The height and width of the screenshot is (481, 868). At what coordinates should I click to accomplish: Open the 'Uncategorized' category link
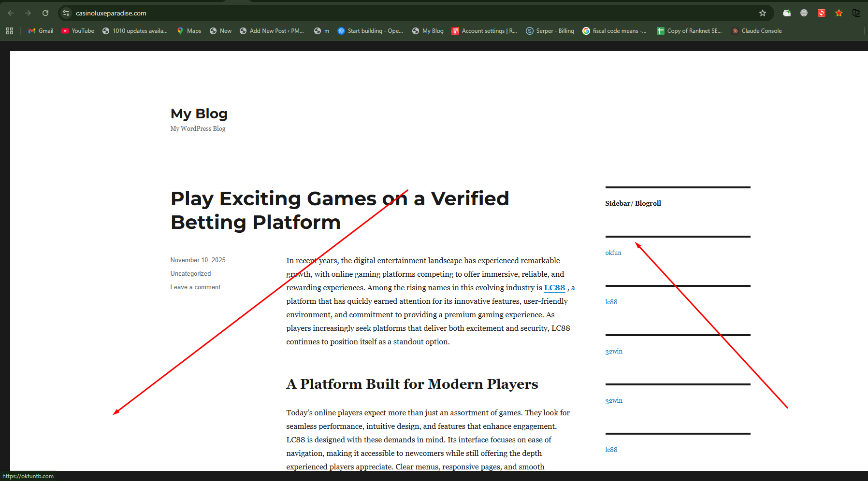(x=190, y=273)
